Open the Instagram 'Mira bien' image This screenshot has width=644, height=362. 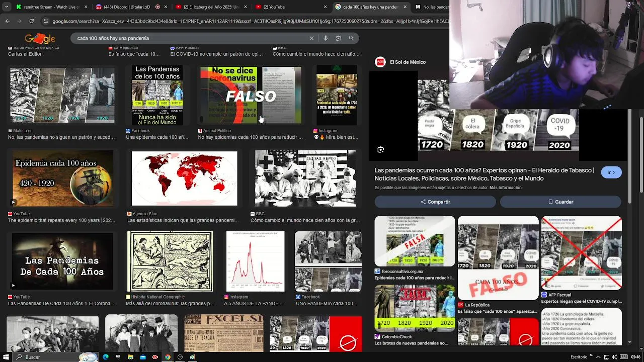tap(337, 95)
